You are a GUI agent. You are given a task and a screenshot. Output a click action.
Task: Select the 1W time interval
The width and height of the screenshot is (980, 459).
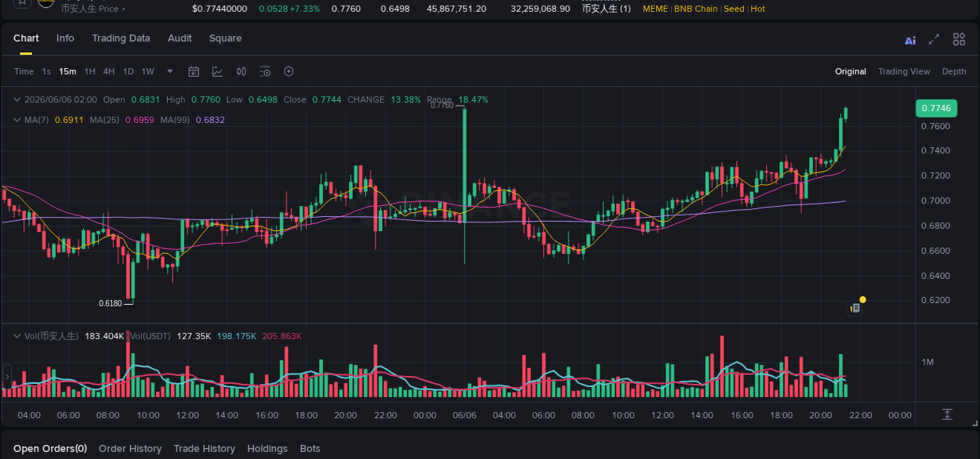(147, 71)
